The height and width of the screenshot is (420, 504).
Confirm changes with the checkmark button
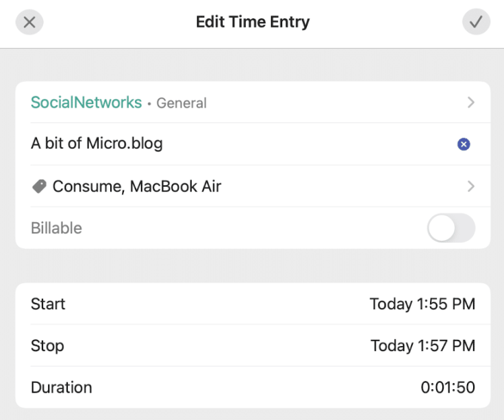(476, 22)
